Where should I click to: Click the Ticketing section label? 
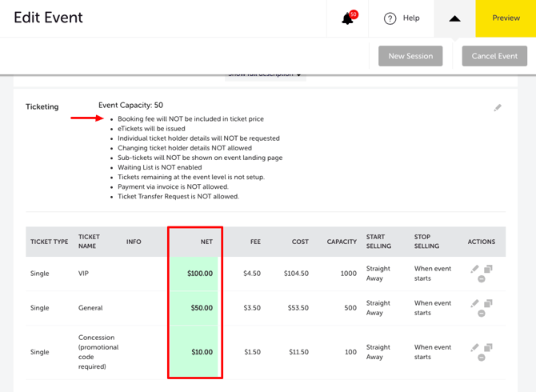pyautogui.click(x=42, y=107)
